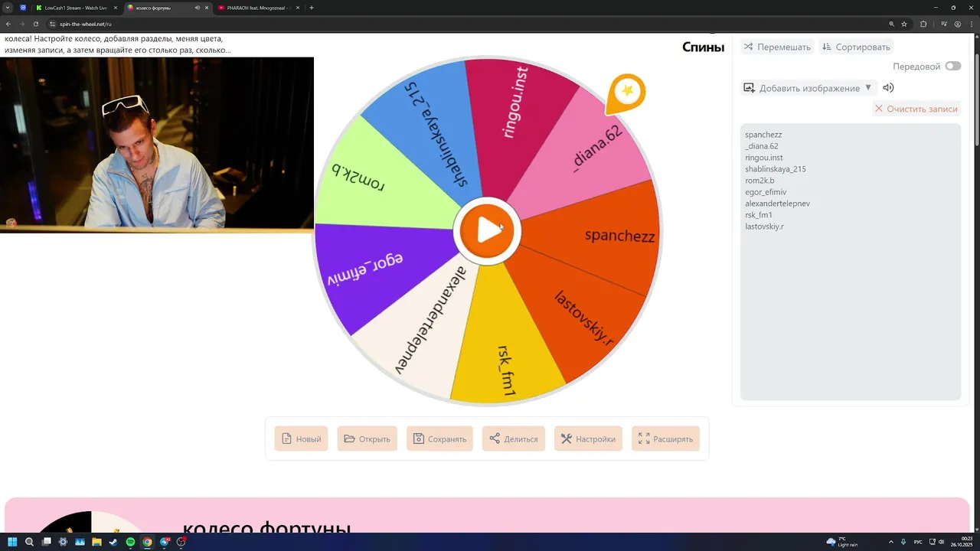Open a new browser tab with plus

point(311,8)
